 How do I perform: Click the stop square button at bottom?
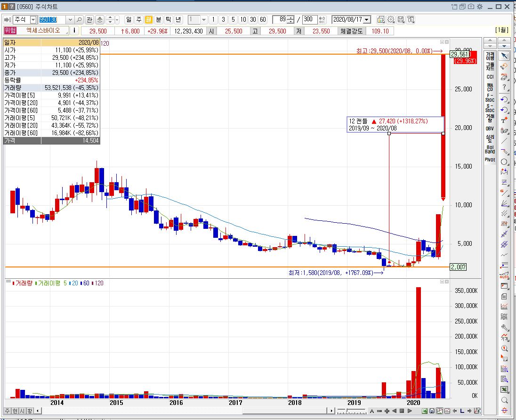[402, 411]
